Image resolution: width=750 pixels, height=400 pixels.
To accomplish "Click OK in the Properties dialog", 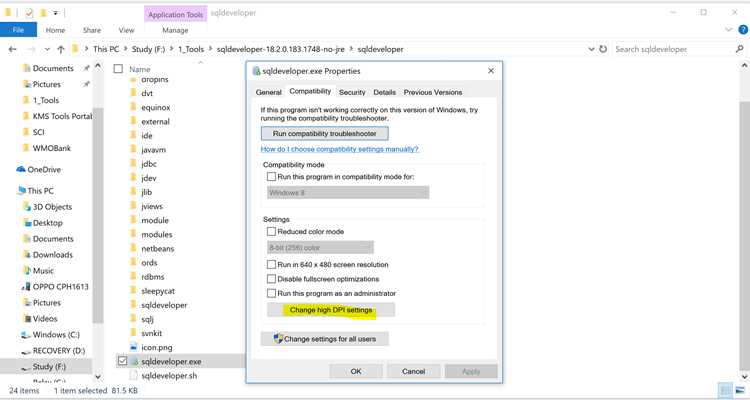I will [356, 371].
